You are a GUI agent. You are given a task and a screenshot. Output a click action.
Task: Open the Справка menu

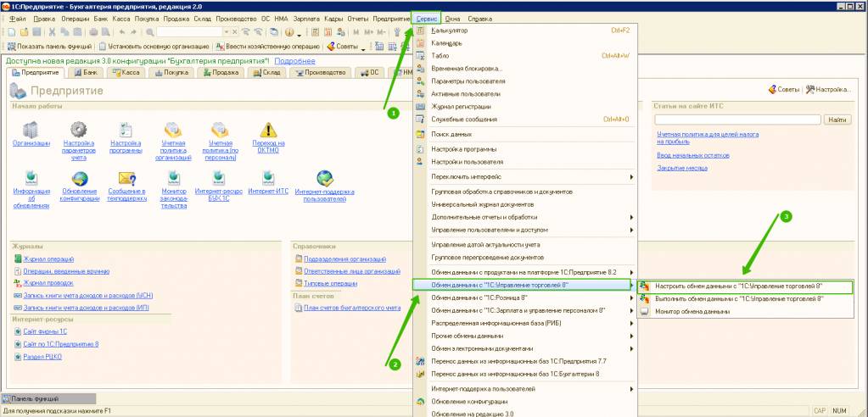479,19
